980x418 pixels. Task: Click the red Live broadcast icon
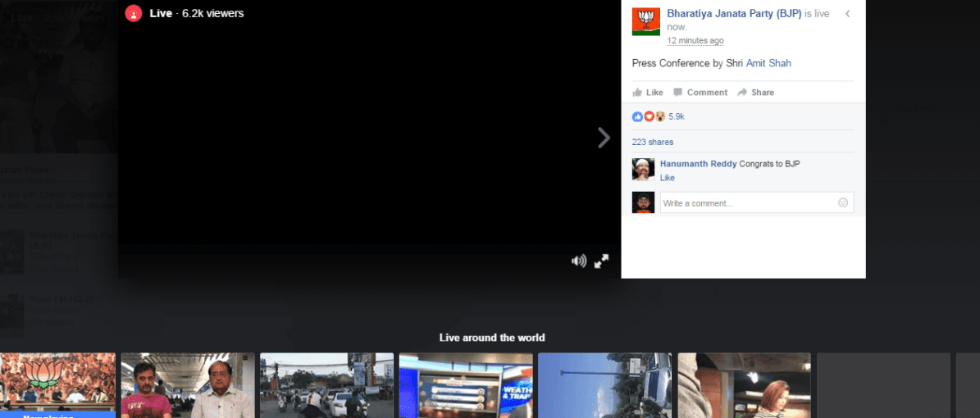pos(134,13)
